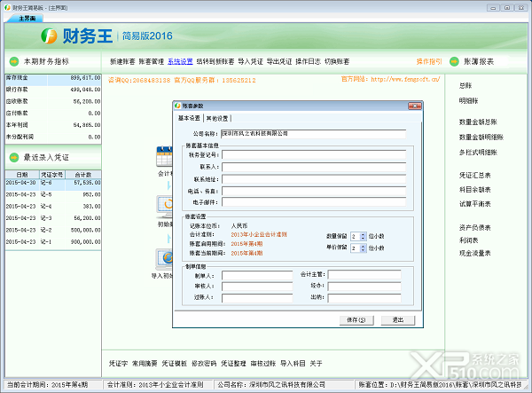
Task: Click the 电子邮件 input field
Action: pyautogui.click(x=314, y=202)
